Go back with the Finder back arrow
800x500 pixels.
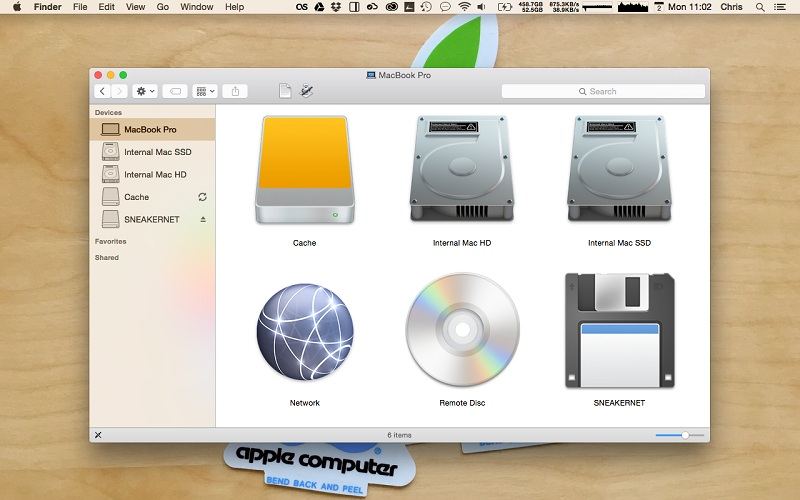[103, 91]
